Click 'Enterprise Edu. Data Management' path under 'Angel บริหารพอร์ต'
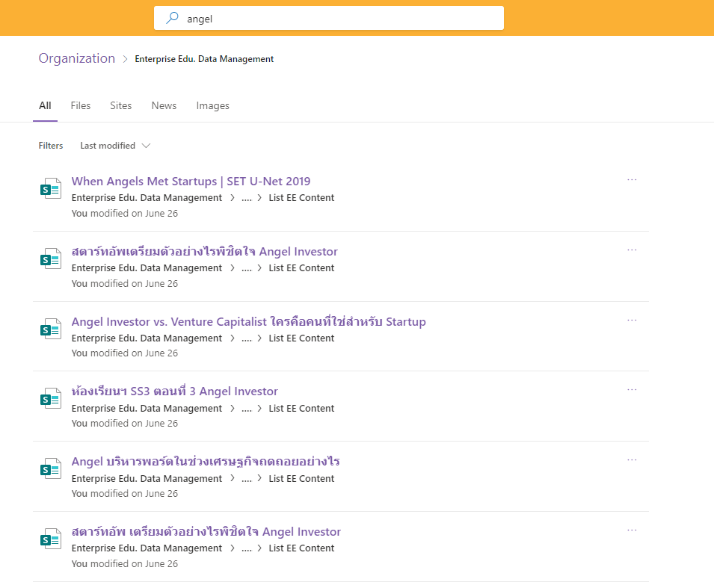This screenshot has width=714, height=588. (x=147, y=478)
